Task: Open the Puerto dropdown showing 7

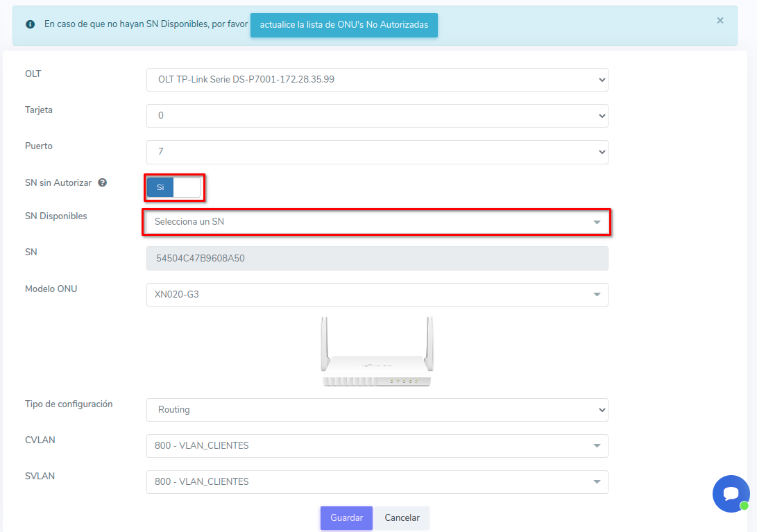Action: coord(377,152)
